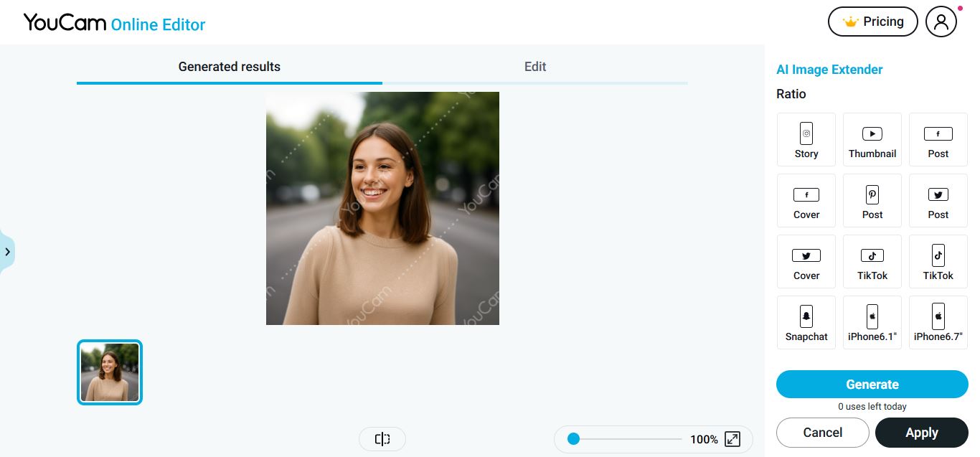Expand the collapsed left side panel
Screen dimensions: 980x457
click(7, 252)
